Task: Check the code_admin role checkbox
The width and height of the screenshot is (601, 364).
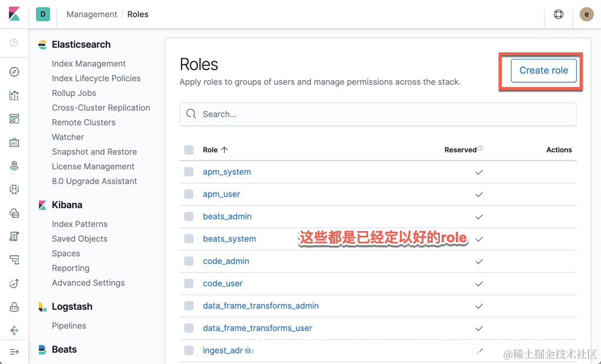Action: coord(189,261)
